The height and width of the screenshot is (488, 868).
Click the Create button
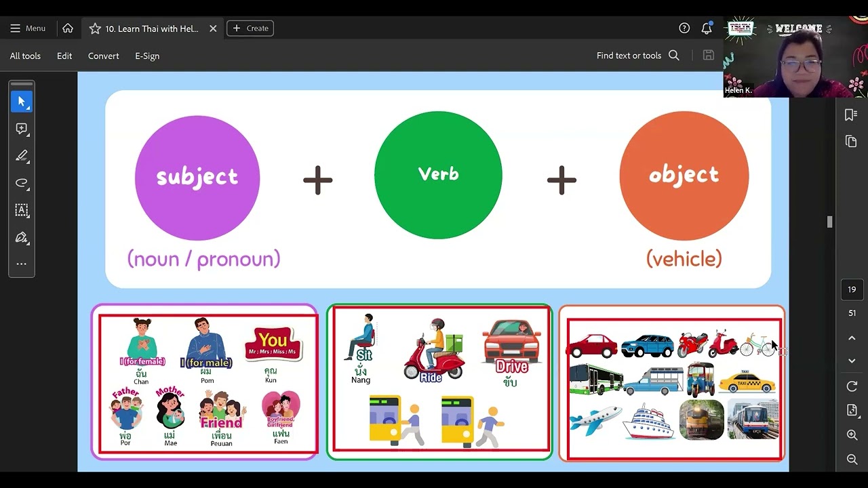coord(250,28)
